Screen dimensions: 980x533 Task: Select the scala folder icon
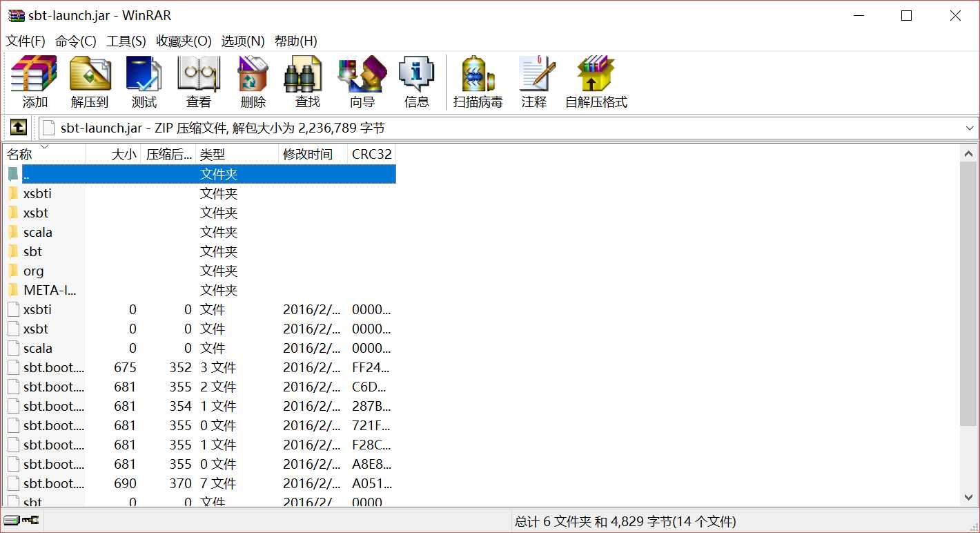tap(14, 232)
